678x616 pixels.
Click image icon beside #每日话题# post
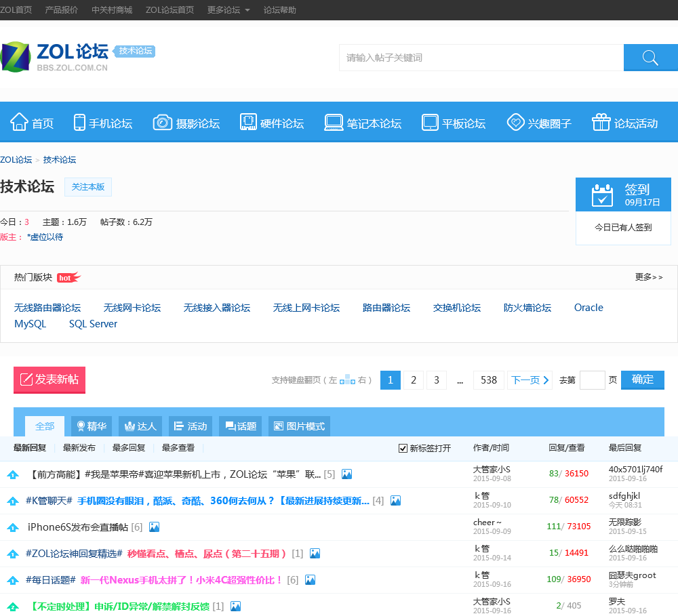point(311,579)
